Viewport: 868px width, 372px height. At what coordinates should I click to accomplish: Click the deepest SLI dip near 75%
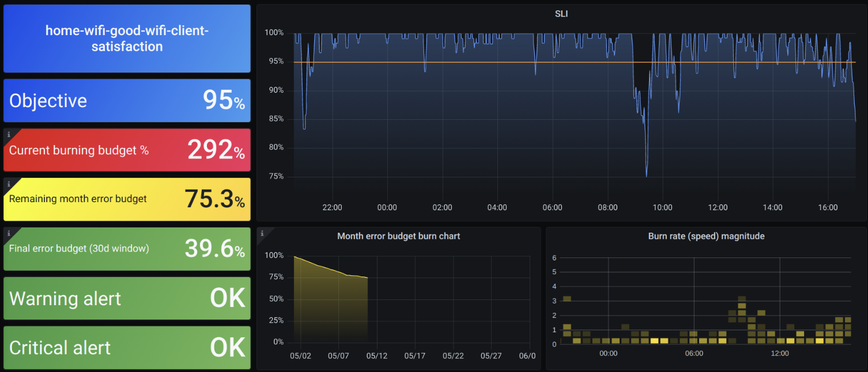646,176
